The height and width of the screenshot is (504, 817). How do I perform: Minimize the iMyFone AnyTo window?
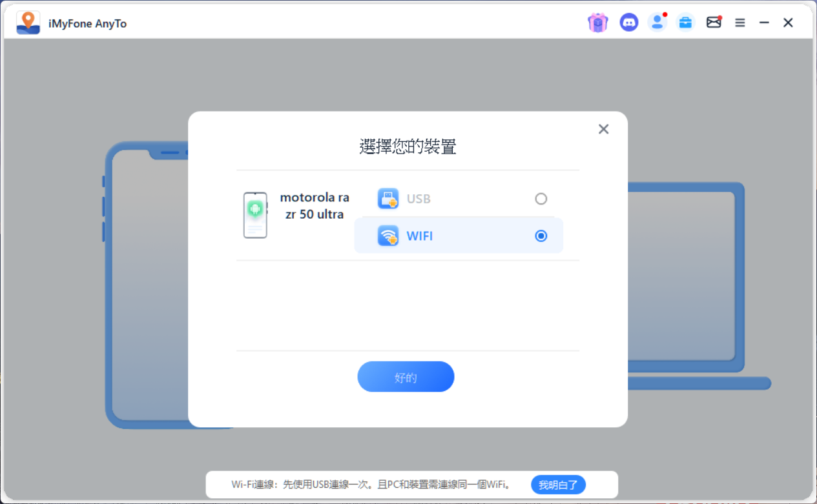(764, 23)
